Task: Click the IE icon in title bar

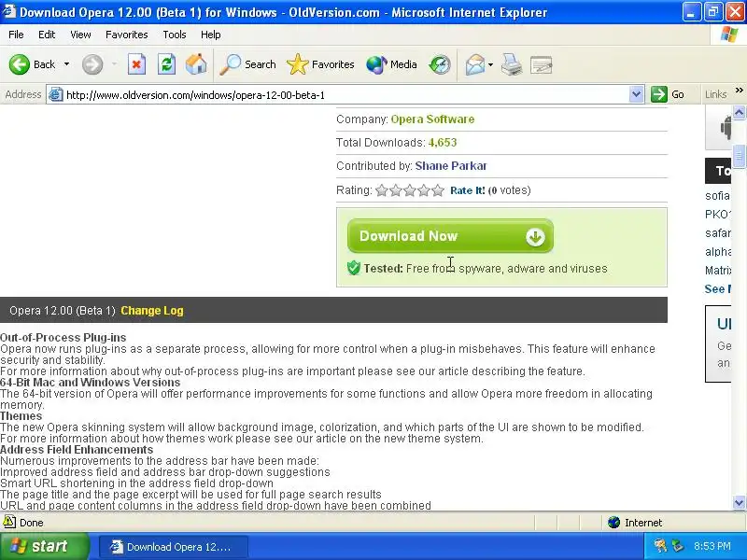Action: (8, 11)
